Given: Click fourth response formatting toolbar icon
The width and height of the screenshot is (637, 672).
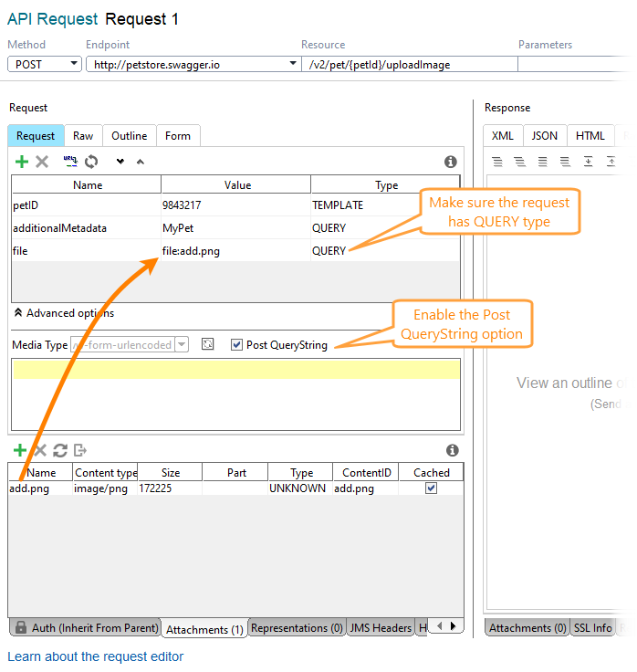Looking at the screenshot, I should click(565, 162).
